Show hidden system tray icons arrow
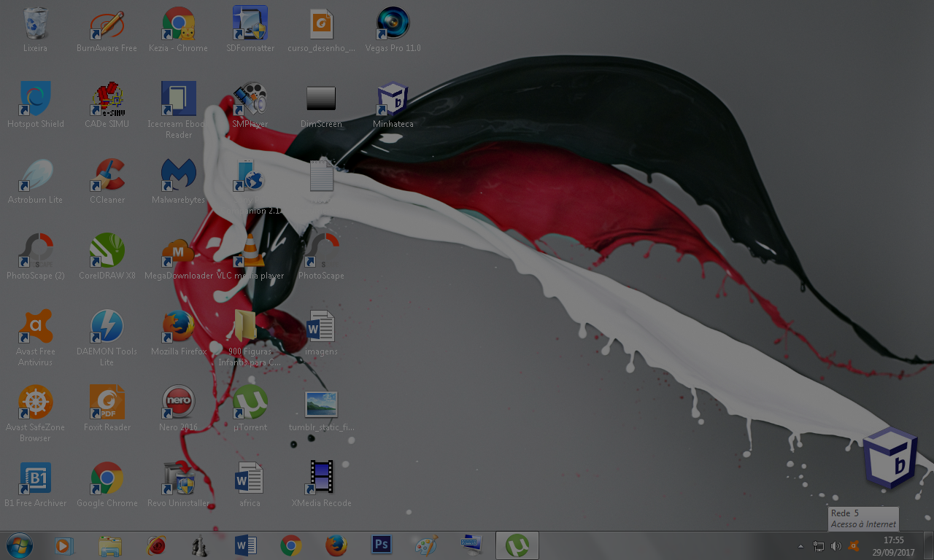 click(801, 545)
